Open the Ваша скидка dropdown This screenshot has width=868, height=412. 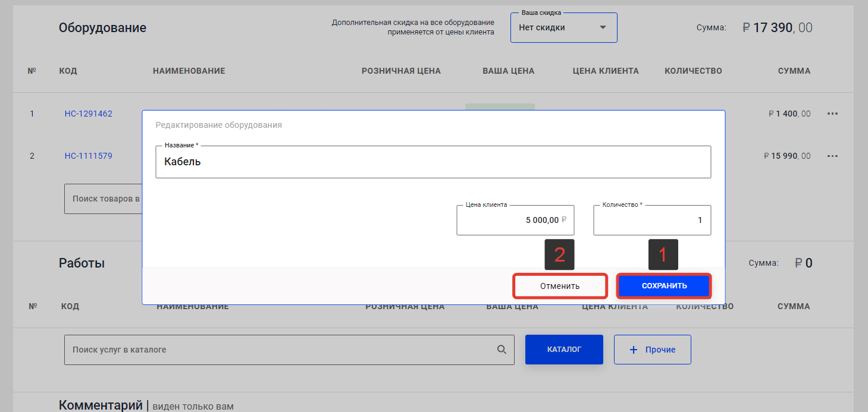click(563, 27)
